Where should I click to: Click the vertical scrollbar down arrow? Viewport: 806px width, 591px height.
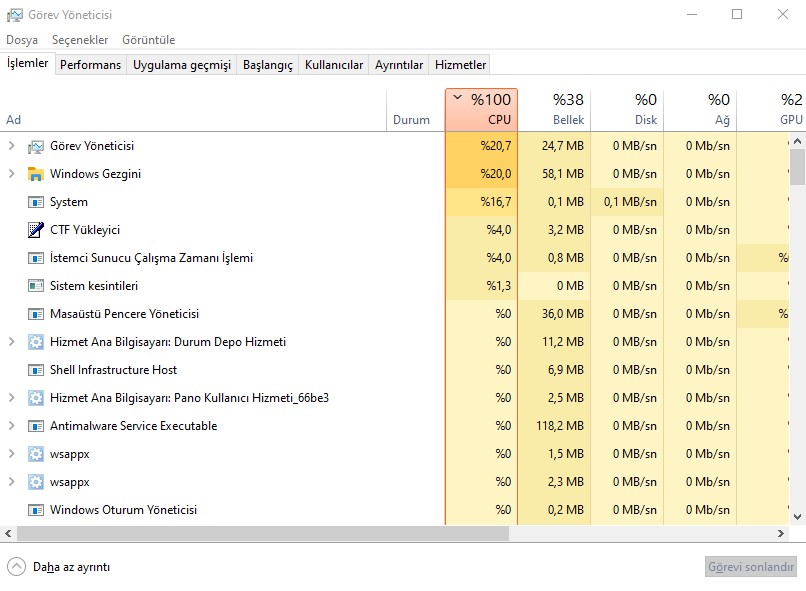(x=797, y=516)
